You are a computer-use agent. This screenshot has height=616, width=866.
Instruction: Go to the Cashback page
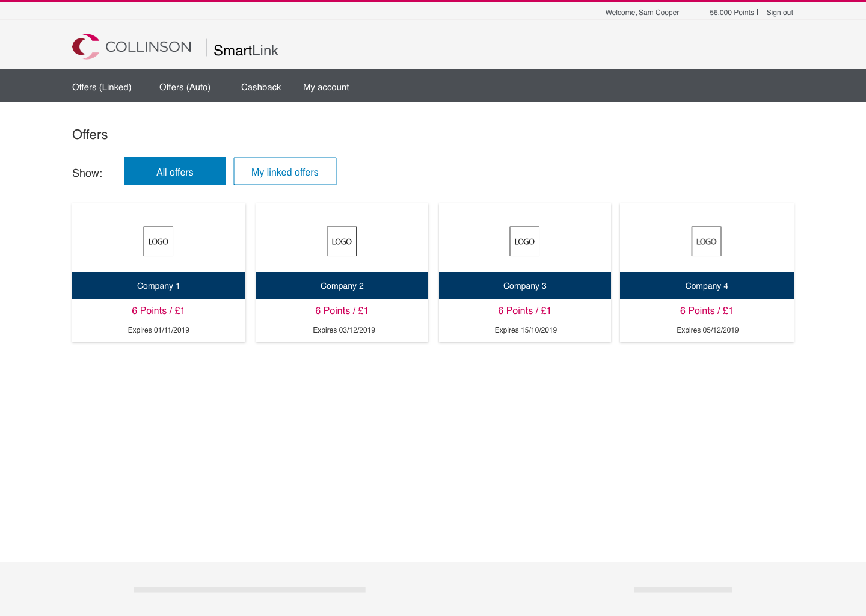pyautogui.click(x=261, y=87)
